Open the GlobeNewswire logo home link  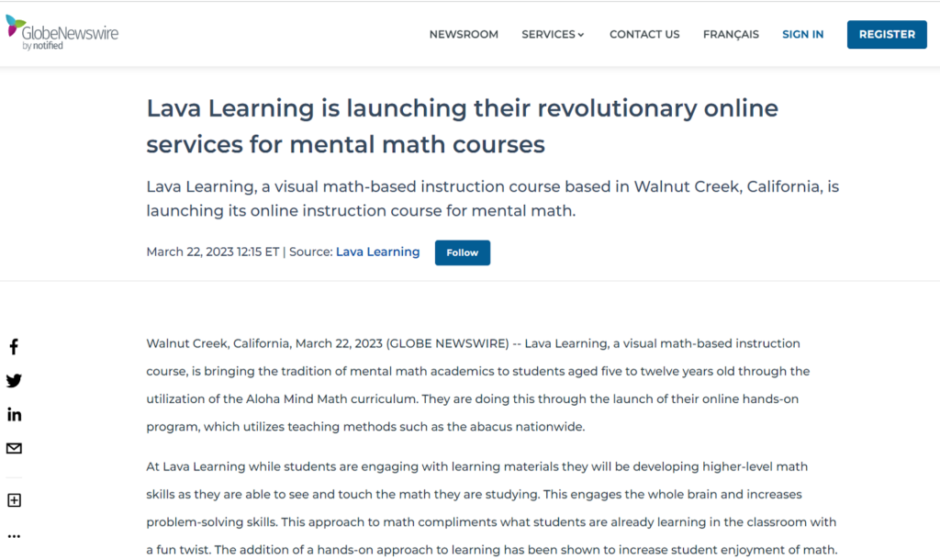(x=62, y=33)
